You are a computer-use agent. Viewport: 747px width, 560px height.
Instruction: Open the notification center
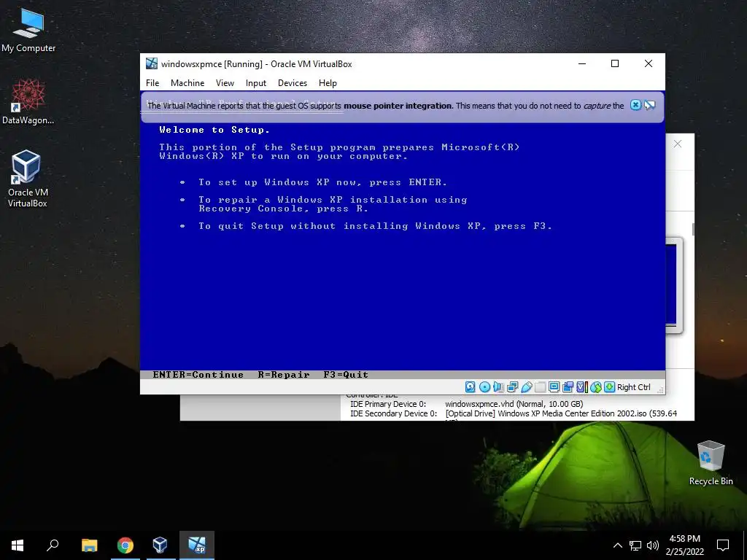click(x=723, y=545)
